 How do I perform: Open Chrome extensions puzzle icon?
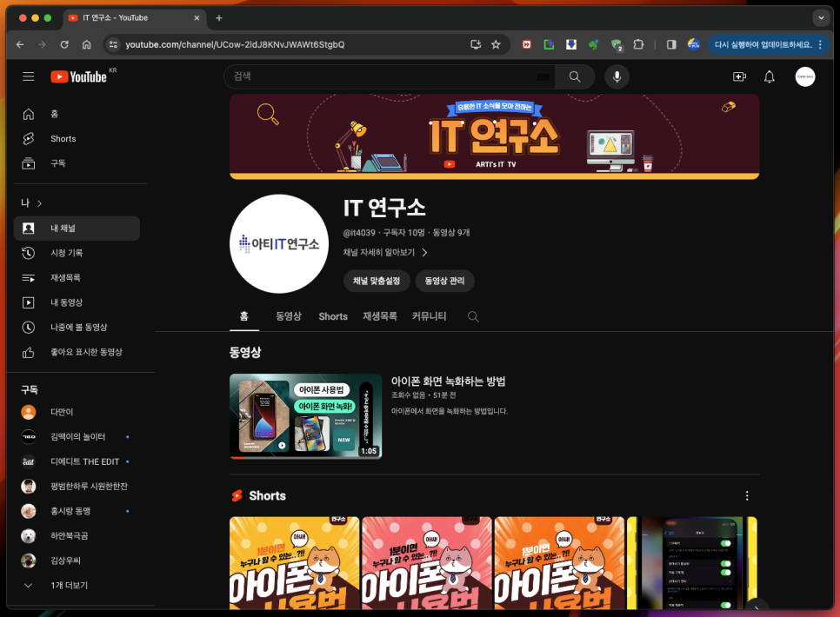click(638, 44)
